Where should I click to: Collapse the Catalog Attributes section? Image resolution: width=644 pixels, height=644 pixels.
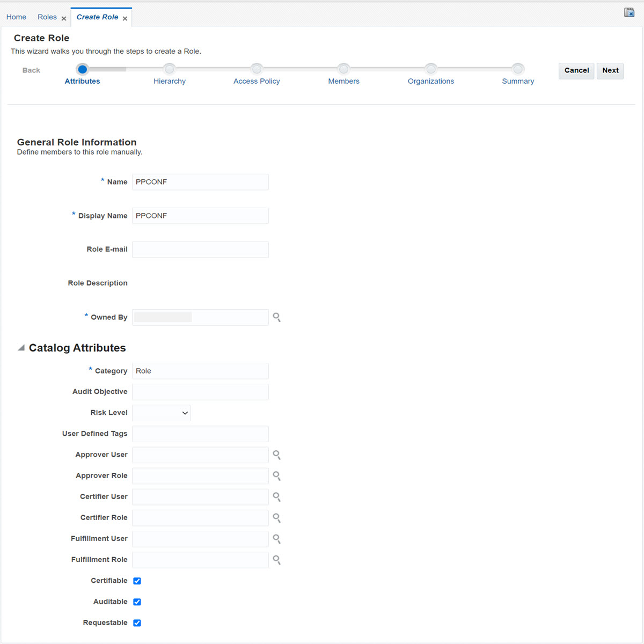click(20, 347)
